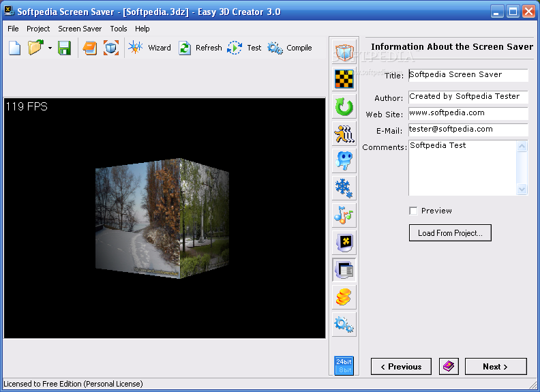Image resolution: width=540 pixels, height=392 pixels.
Task: Go to the Previous step
Action: point(401,367)
